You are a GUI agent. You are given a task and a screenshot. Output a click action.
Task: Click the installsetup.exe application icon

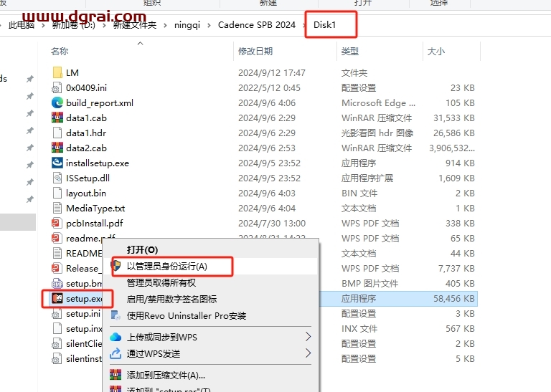click(x=57, y=163)
